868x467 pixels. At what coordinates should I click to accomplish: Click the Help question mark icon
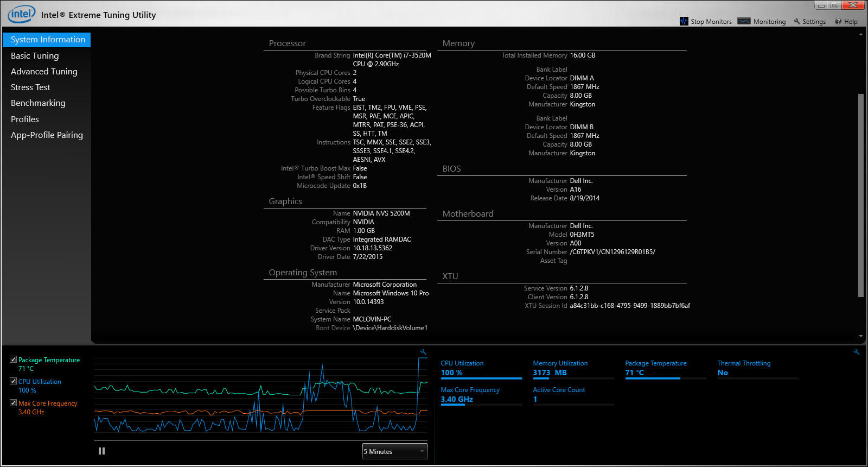[838, 22]
